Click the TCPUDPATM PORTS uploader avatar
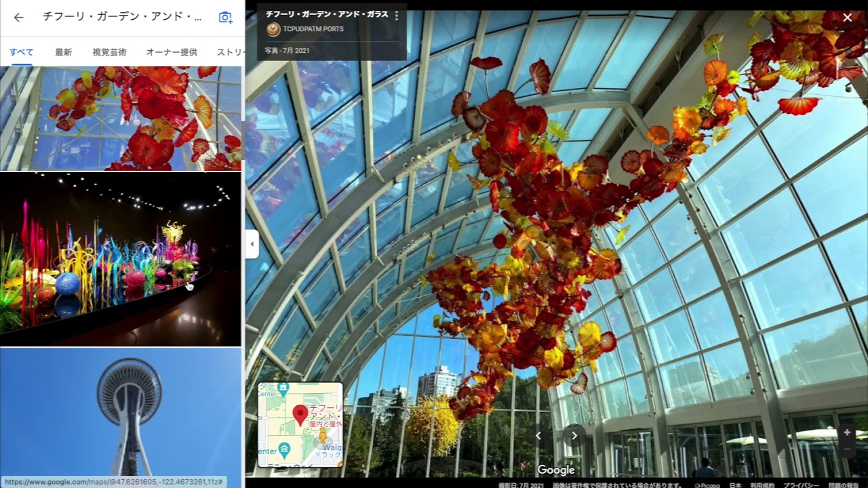 point(273,29)
